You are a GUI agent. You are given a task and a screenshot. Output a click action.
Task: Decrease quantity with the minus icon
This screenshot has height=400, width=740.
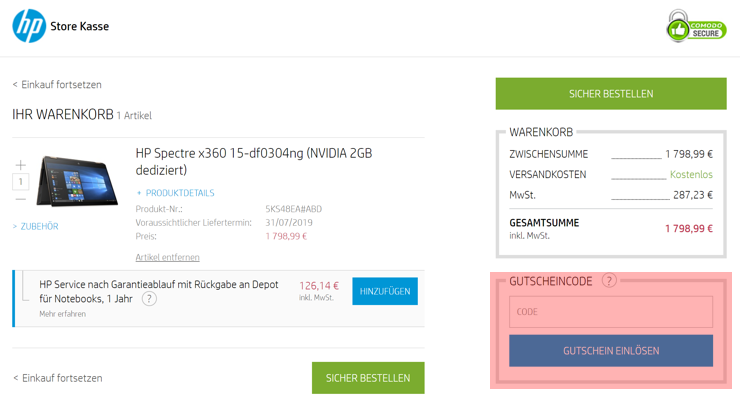[20, 199]
